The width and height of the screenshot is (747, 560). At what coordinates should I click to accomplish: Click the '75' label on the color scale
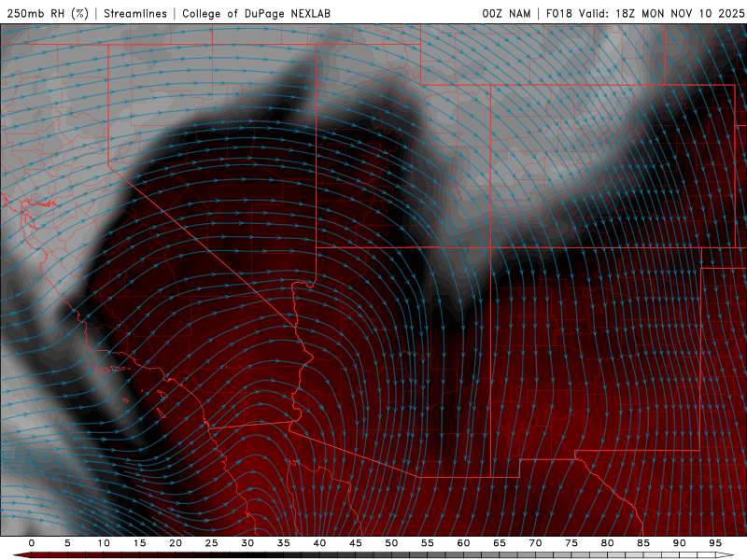click(x=571, y=543)
